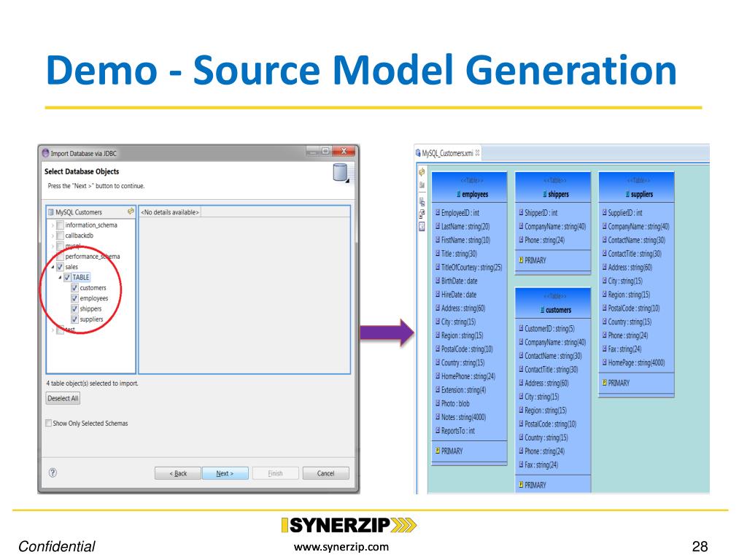Click the help question mark icon

53,472
